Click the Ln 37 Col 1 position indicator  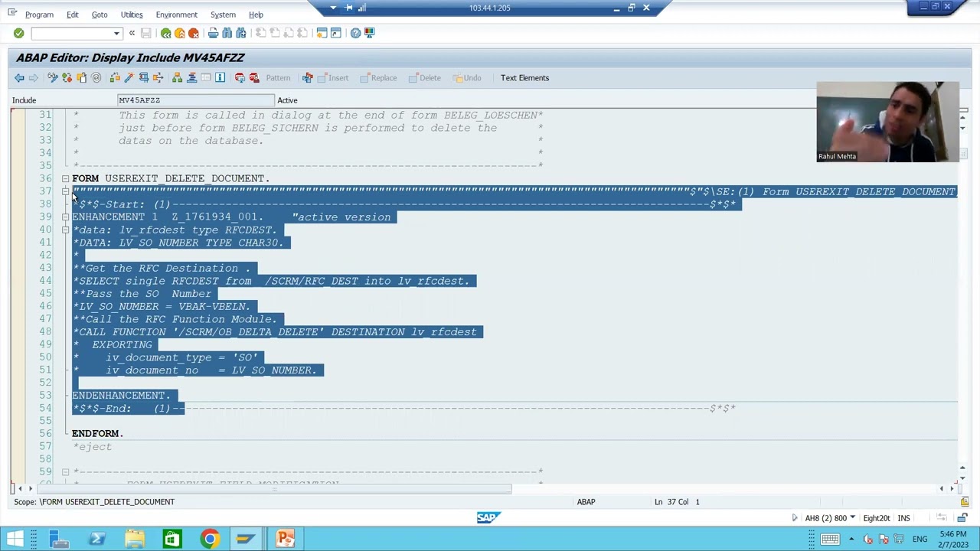677,502
